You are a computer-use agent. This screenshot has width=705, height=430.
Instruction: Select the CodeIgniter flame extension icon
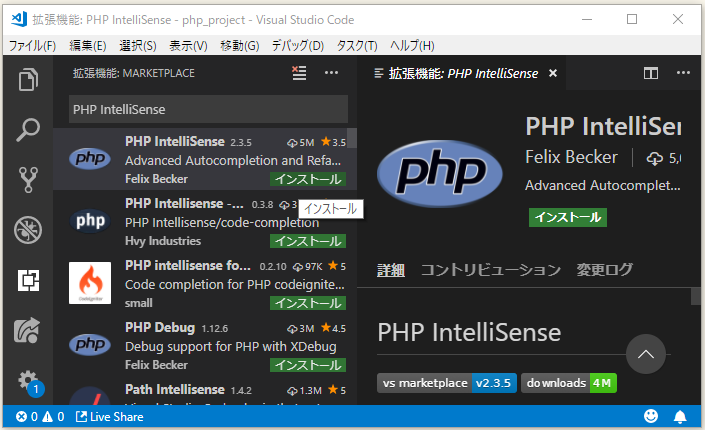(90, 283)
